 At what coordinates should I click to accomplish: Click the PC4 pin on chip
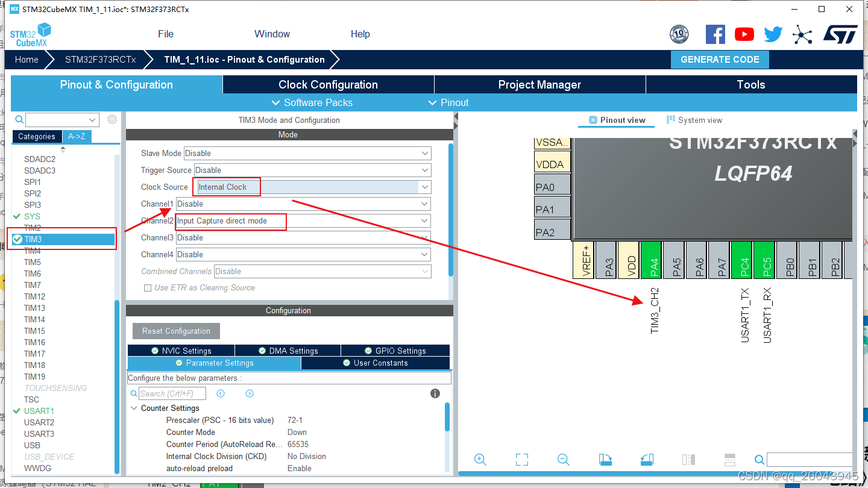(742, 259)
